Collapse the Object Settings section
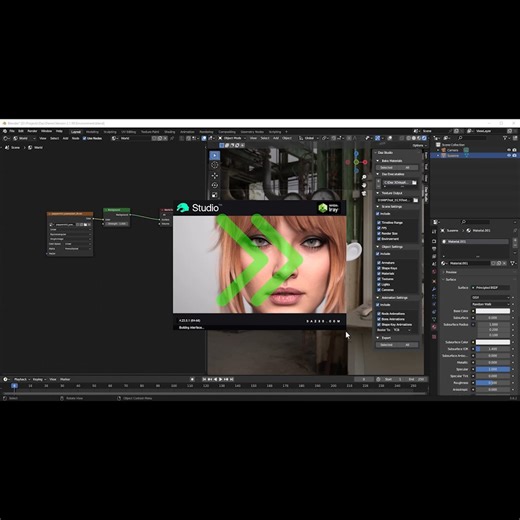Image resolution: width=520 pixels, height=520 pixels. (x=378, y=247)
